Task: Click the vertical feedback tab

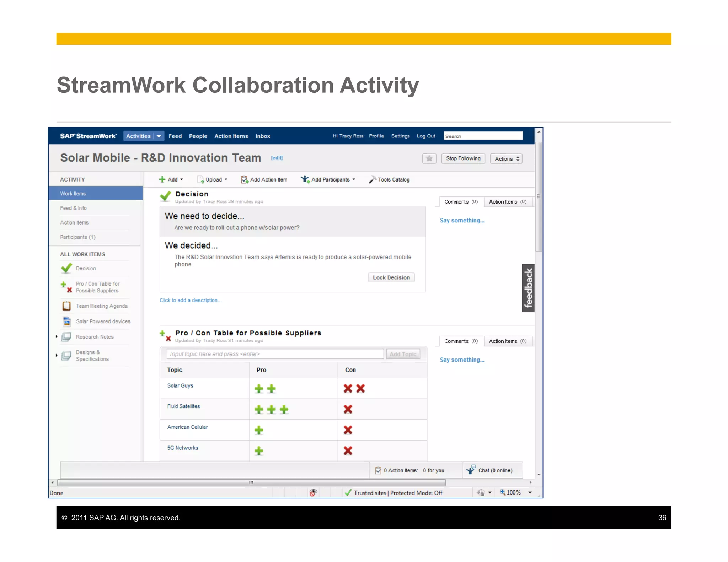Action: (x=528, y=288)
